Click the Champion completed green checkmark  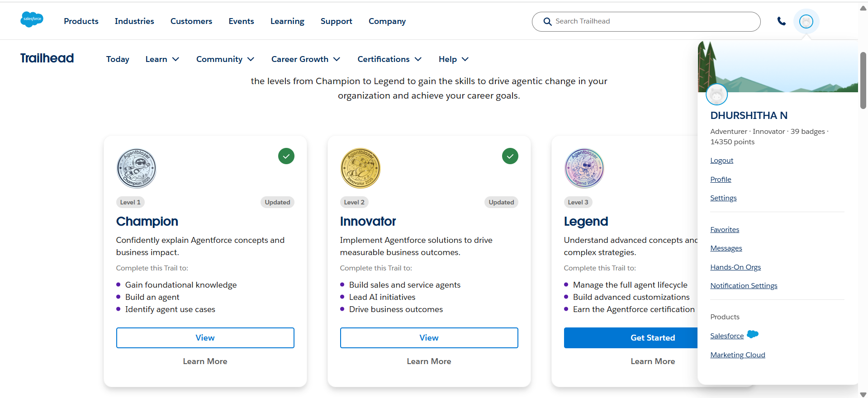point(286,156)
